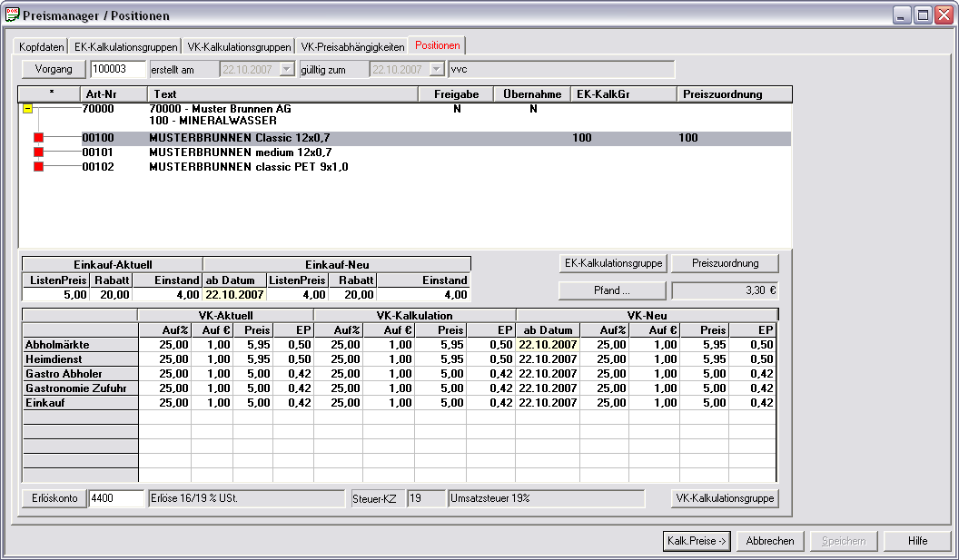This screenshot has height=560, width=959.
Task: Click the Erlöskonto input field containing 4400
Action: [x=117, y=498]
